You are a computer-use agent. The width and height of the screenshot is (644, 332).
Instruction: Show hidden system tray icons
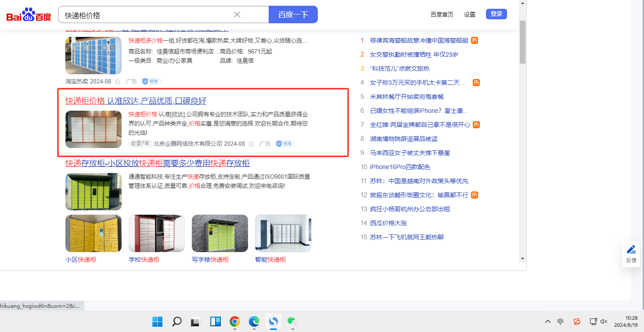click(x=548, y=321)
